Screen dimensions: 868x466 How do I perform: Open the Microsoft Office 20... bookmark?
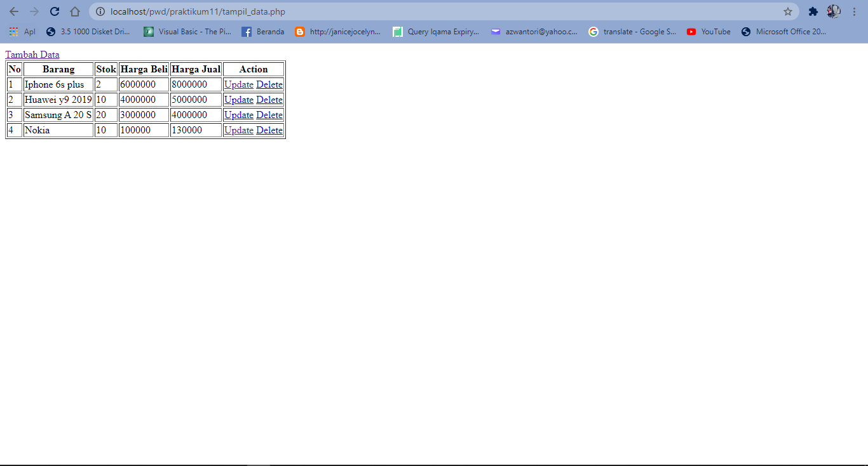click(784, 32)
